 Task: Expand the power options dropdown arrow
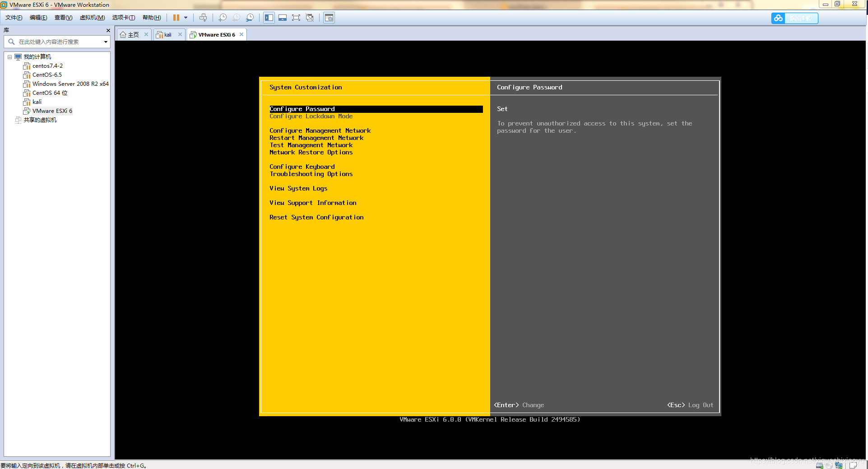[x=186, y=18]
